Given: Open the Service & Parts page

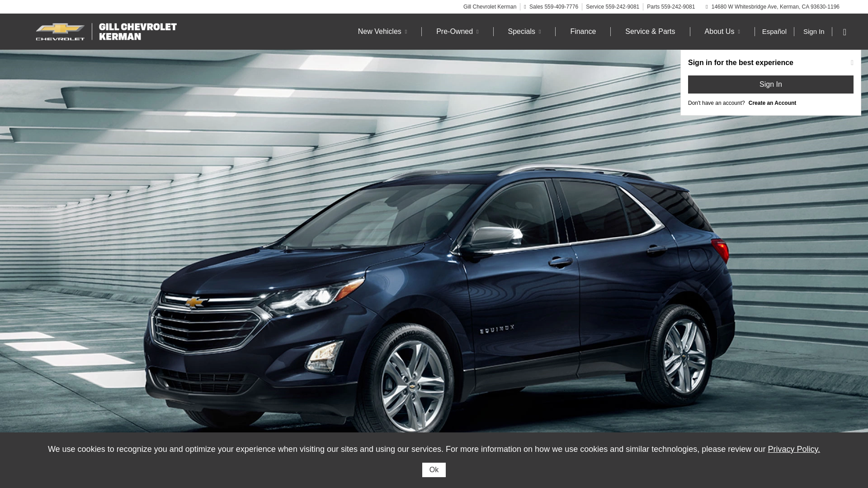Looking at the screenshot, I should coord(650,32).
